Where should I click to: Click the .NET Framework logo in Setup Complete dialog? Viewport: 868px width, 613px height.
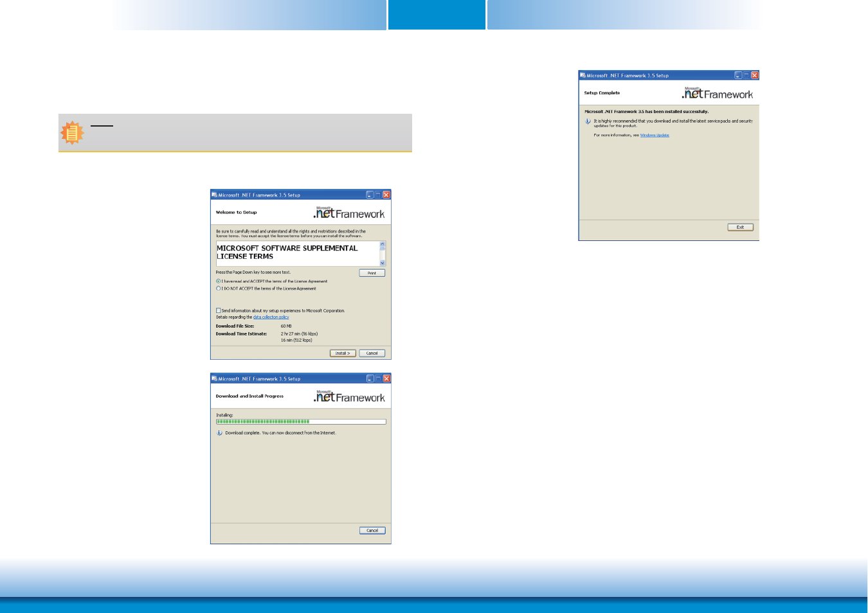point(718,93)
